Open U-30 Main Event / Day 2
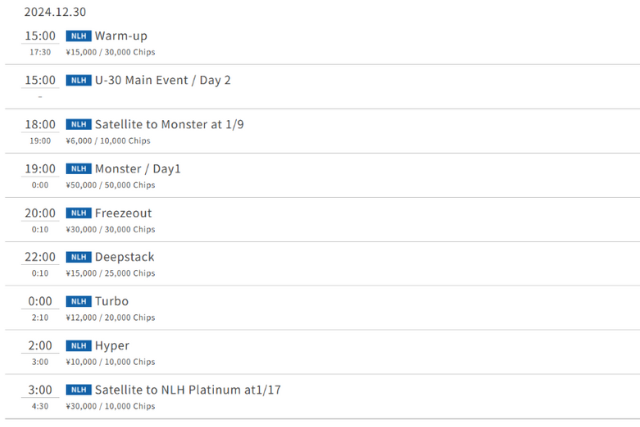The image size is (640, 427). [163, 80]
